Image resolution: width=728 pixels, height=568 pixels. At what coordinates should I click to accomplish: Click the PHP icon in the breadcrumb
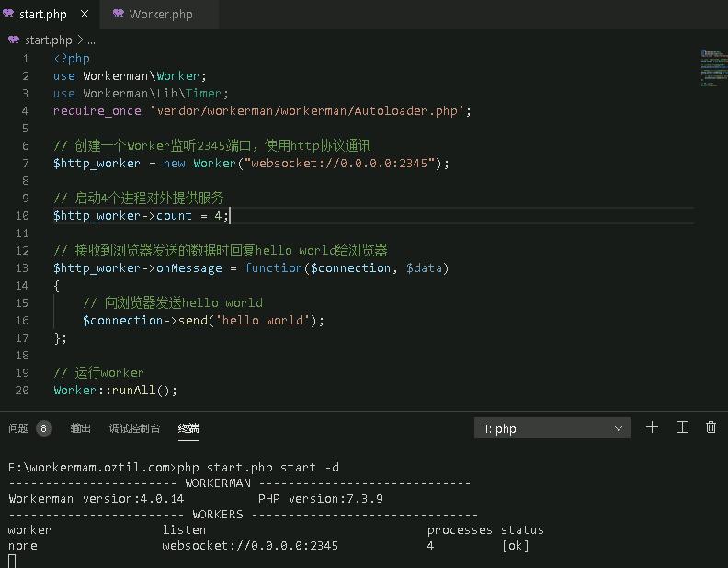pos(14,40)
